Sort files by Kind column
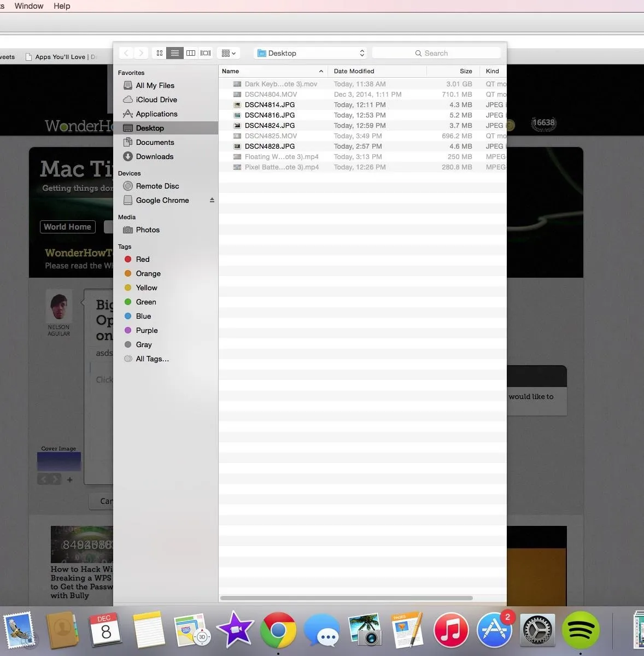644x656 pixels. 493,71
